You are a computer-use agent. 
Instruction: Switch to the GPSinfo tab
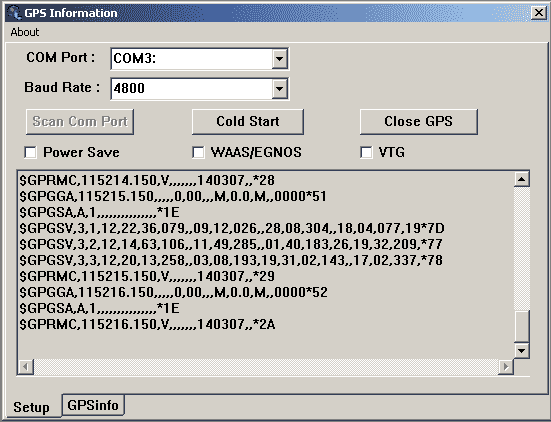pyautogui.click(x=93, y=405)
